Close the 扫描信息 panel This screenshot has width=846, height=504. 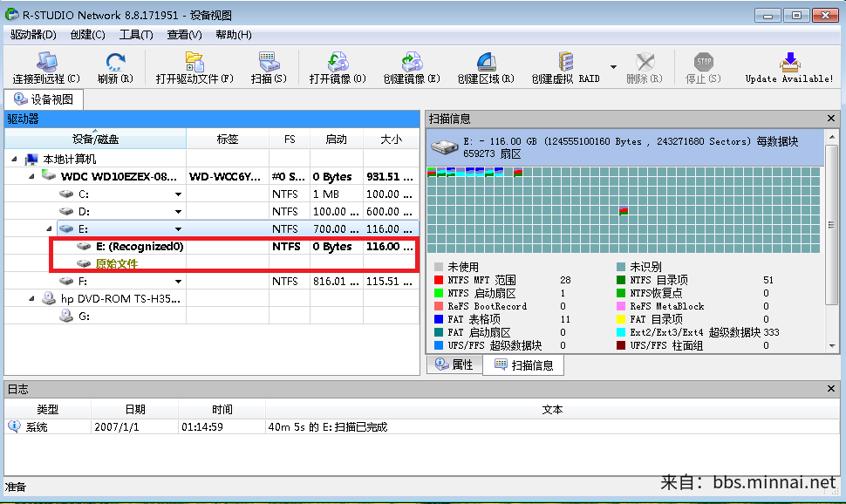tap(831, 119)
